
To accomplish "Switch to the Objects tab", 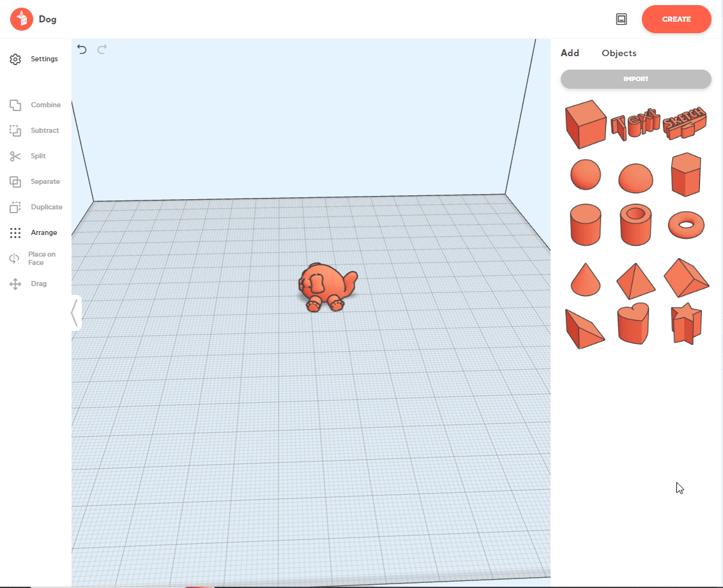I will coord(619,53).
